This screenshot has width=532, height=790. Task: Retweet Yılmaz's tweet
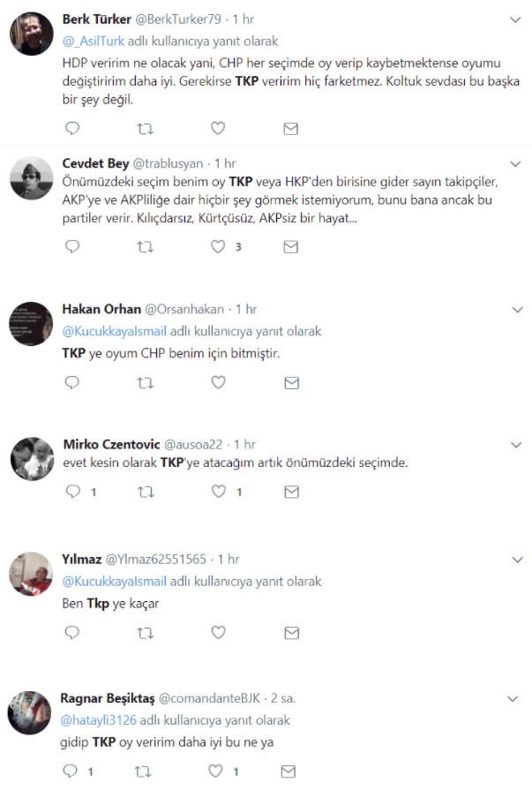click(145, 633)
